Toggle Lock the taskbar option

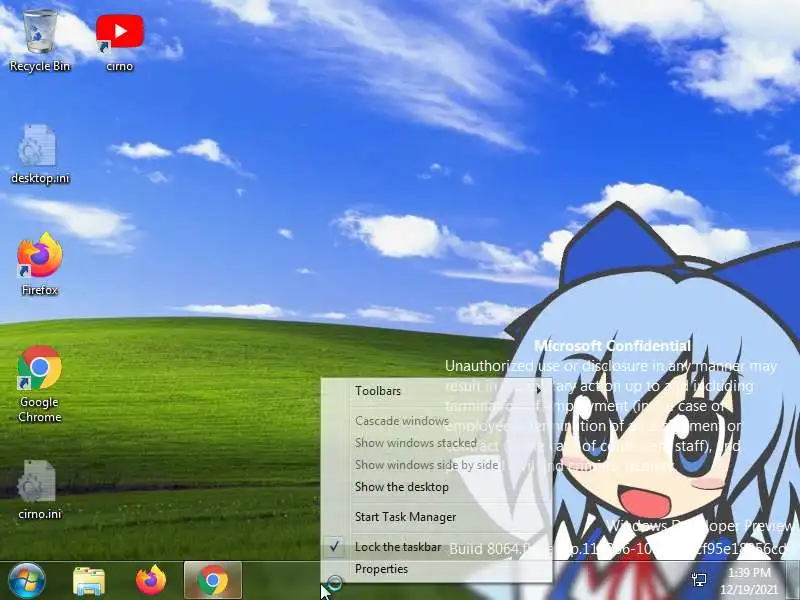pos(437,547)
